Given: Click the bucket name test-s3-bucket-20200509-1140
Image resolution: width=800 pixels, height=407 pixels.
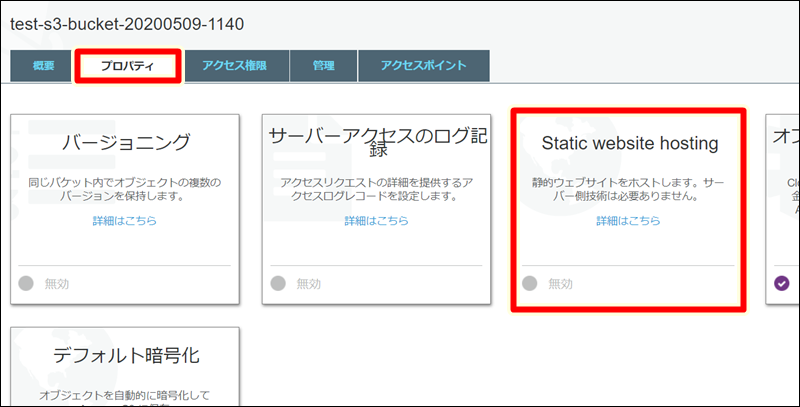Looking at the screenshot, I should pos(127,24).
